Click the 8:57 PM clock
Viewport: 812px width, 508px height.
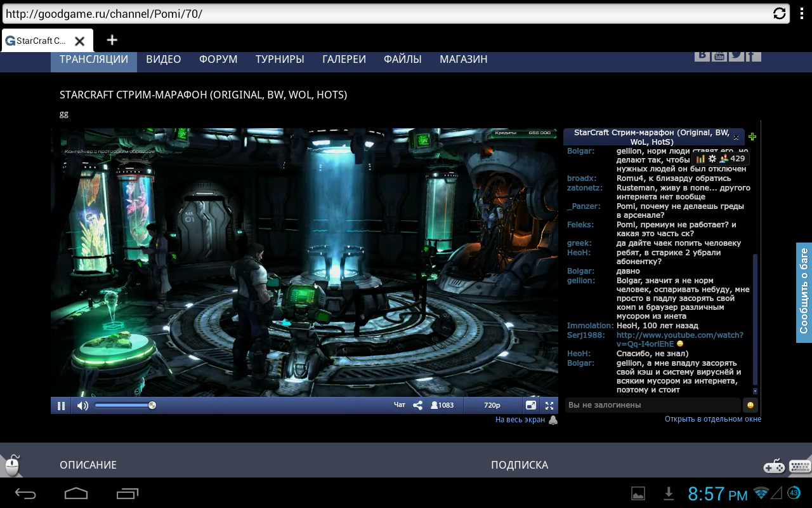718,493
